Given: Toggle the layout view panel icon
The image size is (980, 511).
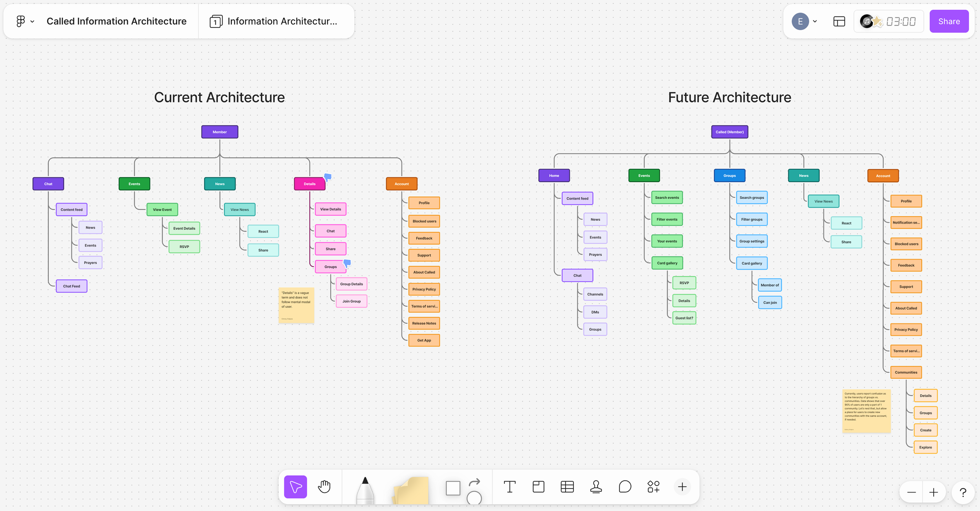Looking at the screenshot, I should [x=839, y=22].
